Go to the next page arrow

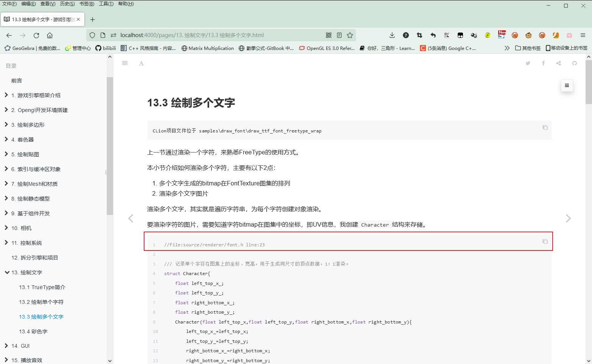(568, 218)
